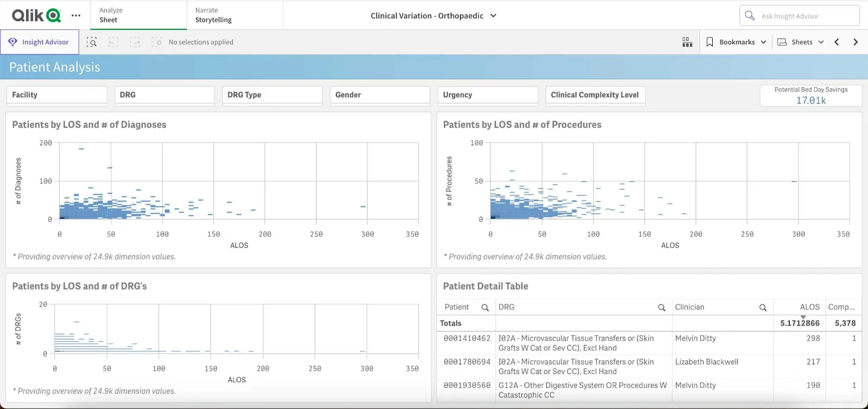Open the DRG Type filter pane

pyautogui.click(x=272, y=95)
